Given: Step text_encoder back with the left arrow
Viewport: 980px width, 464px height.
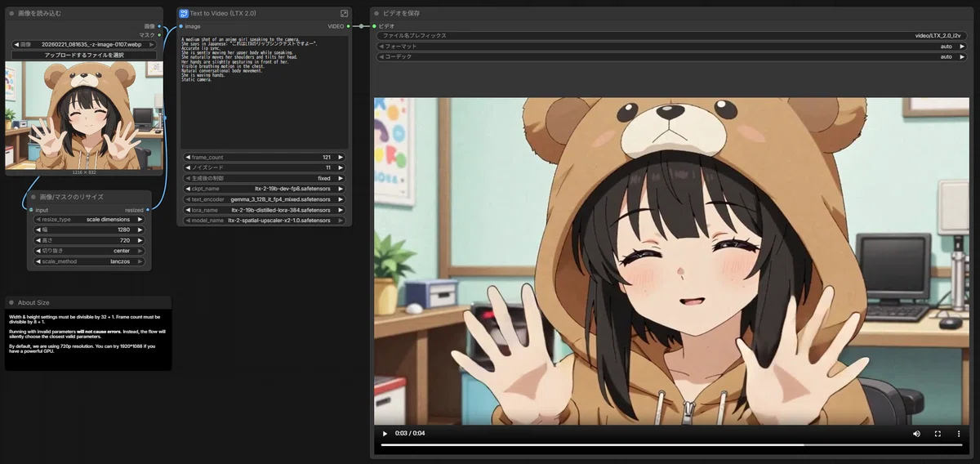Looking at the screenshot, I should click(188, 199).
